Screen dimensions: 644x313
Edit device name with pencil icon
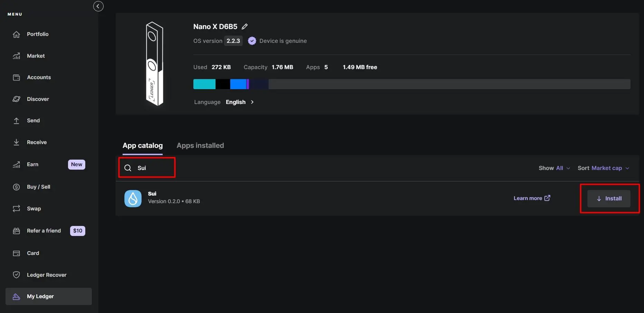(244, 27)
